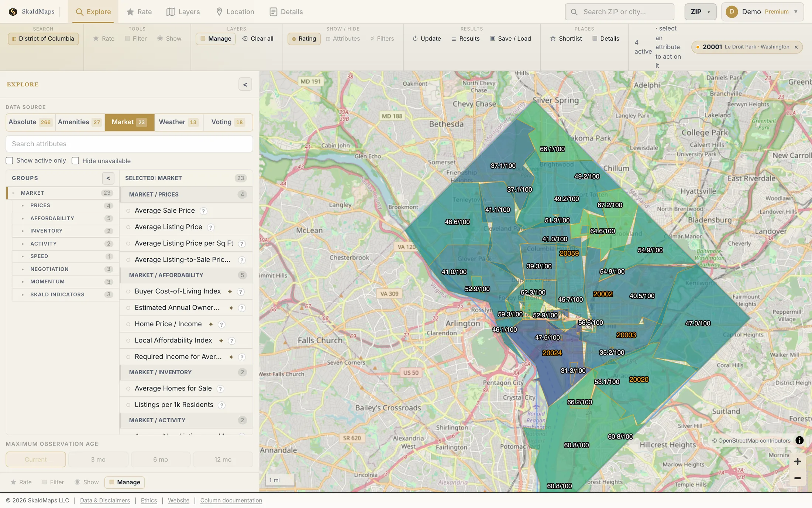Image resolution: width=812 pixels, height=508 pixels.
Task: Collapse the Explore panel with the arrow
Action: coord(245,85)
